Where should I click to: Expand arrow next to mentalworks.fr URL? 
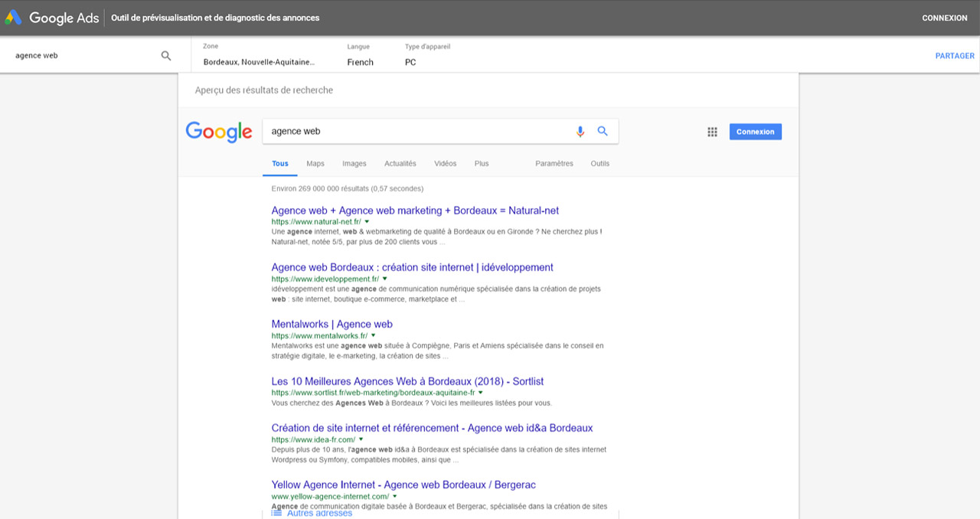pos(374,335)
